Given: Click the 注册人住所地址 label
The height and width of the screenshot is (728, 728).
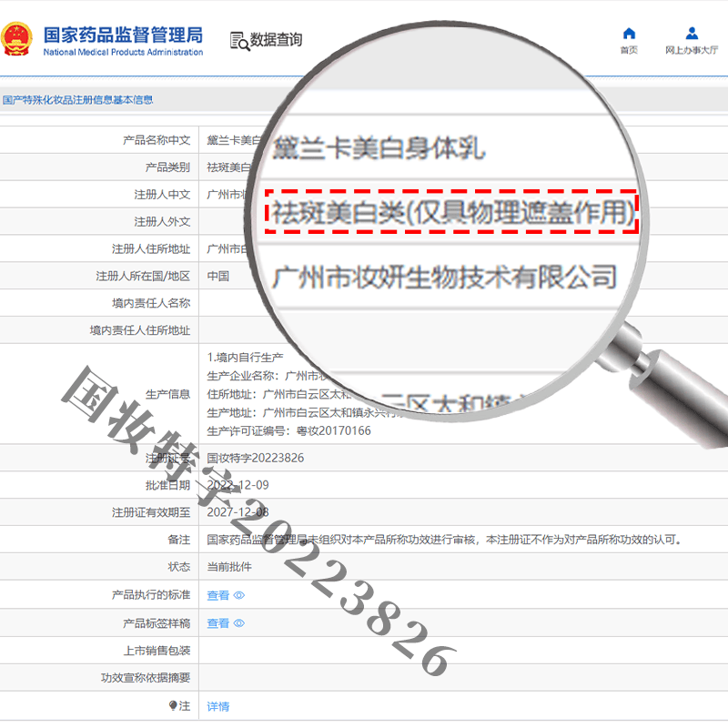Looking at the screenshot, I should coord(151,248).
